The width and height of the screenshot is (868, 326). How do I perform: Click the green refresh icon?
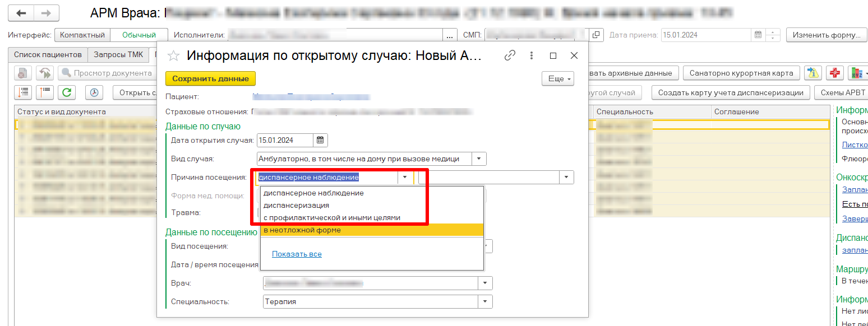pyautogui.click(x=67, y=92)
